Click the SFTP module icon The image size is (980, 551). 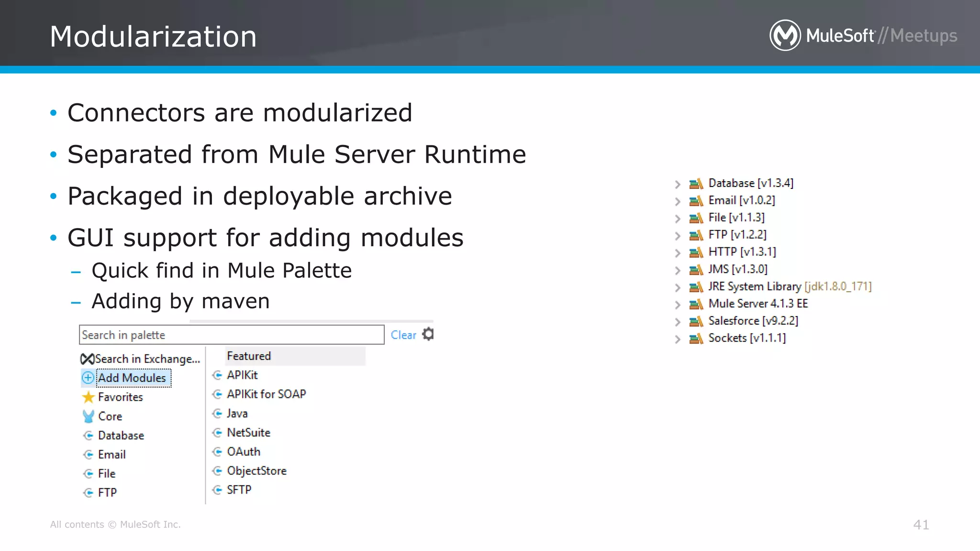point(217,490)
